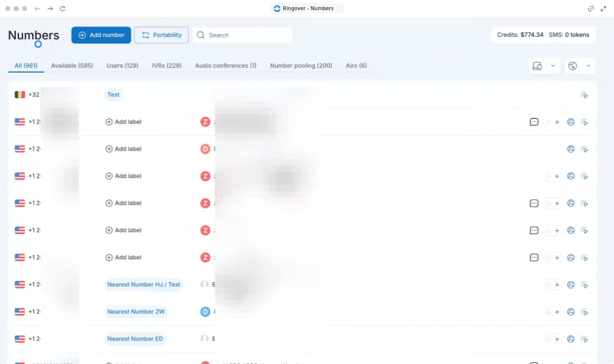Image resolution: width=614 pixels, height=364 pixels.
Task: Click the Test label on the Belgium number
Action: click(113, 95)
